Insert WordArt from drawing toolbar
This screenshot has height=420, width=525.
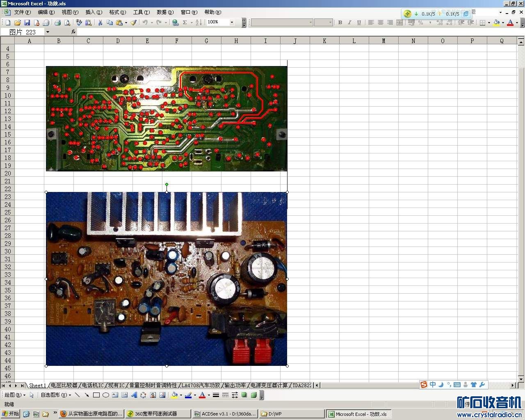pos(134,395)
